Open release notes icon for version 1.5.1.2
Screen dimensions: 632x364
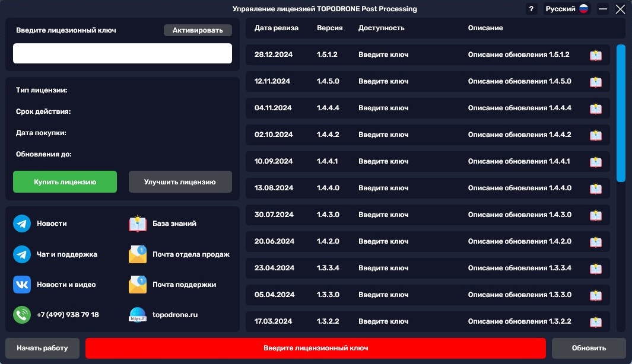point(596,55)
